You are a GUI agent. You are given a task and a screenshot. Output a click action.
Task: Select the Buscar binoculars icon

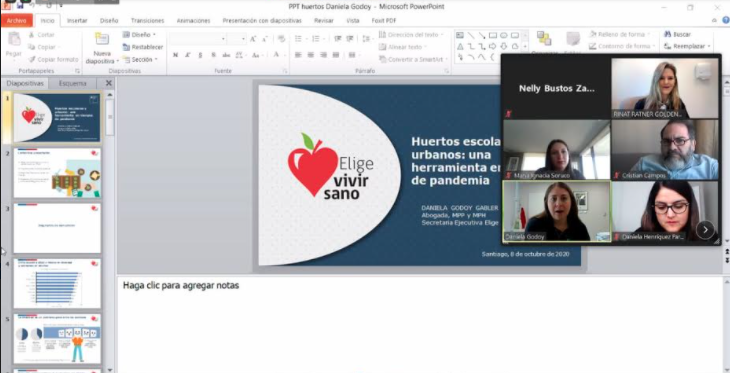(x=667, y=34)
